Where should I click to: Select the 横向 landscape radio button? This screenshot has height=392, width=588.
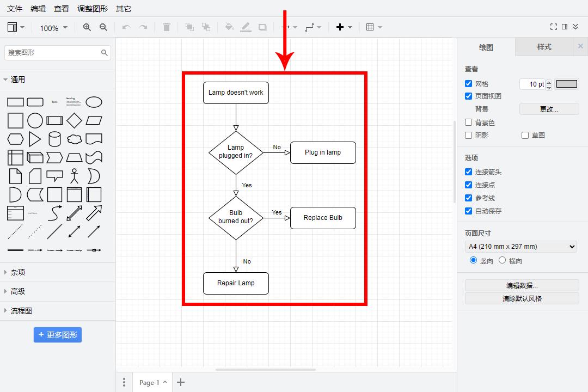point(502,261)
